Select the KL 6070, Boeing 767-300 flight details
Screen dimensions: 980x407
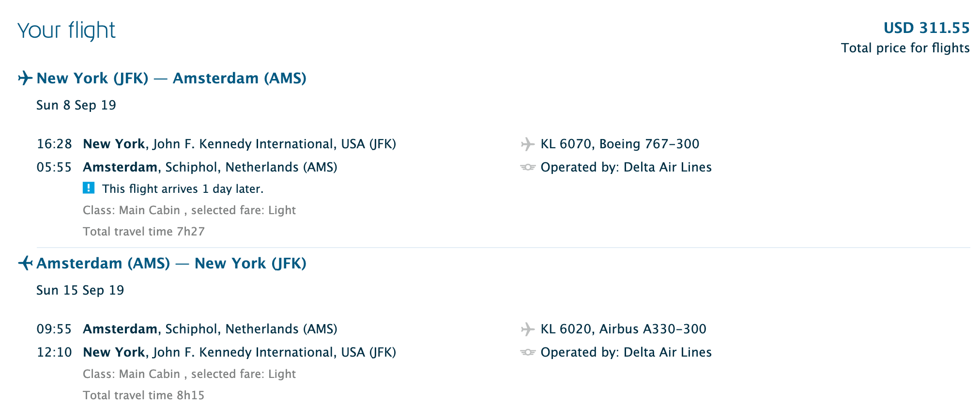pos(620,144)
